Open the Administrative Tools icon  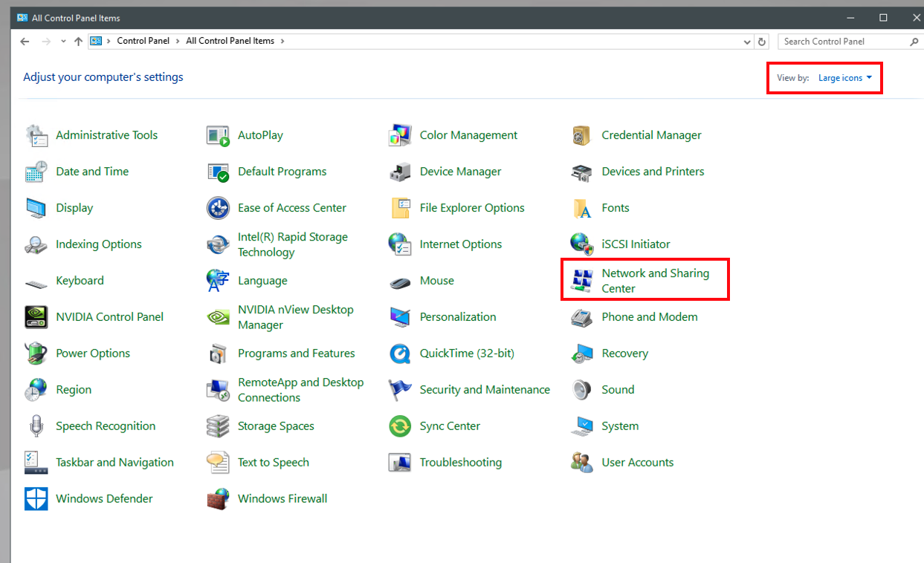(36, 135)
